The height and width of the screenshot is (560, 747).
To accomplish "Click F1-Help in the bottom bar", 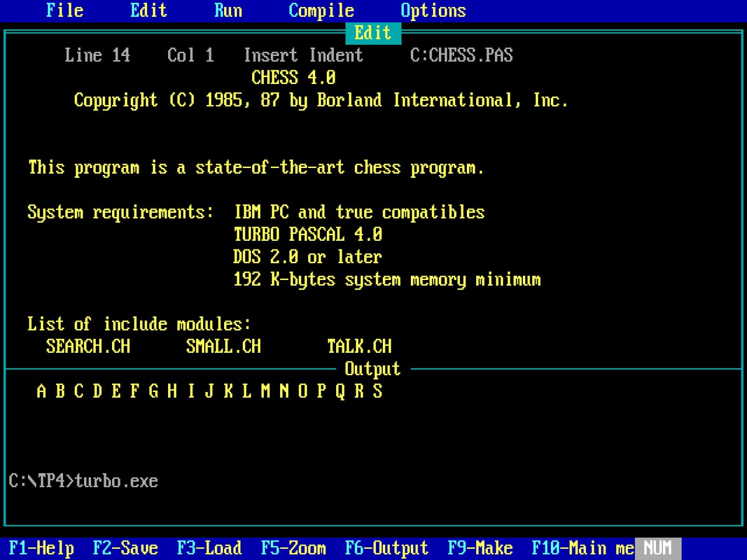I will [42, 548].
